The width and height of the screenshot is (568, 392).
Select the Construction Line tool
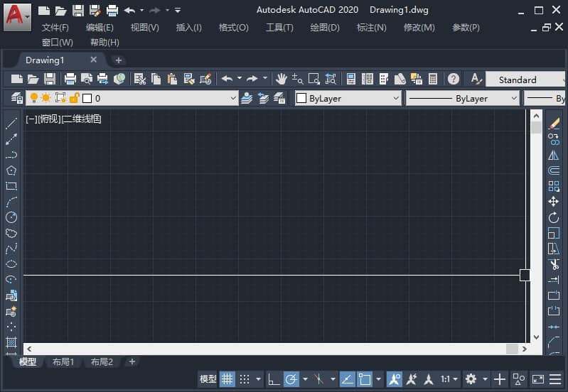click(x=11, y=139)
